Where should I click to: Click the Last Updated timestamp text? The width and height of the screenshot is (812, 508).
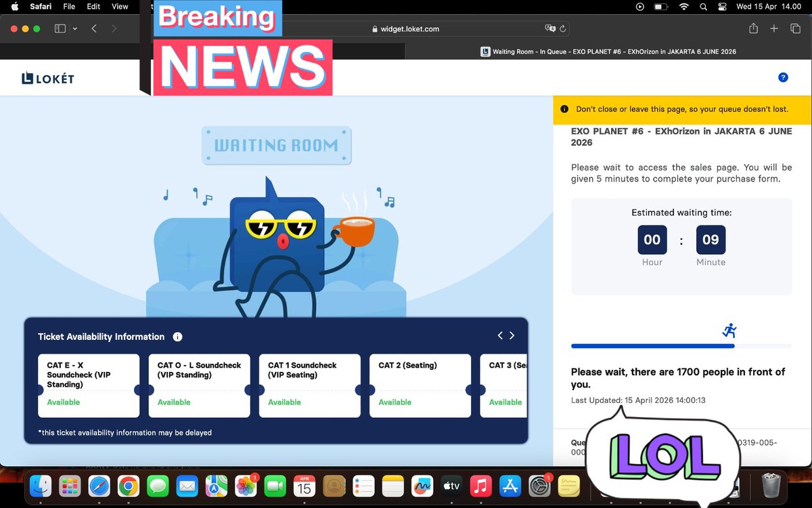(638, 400)
